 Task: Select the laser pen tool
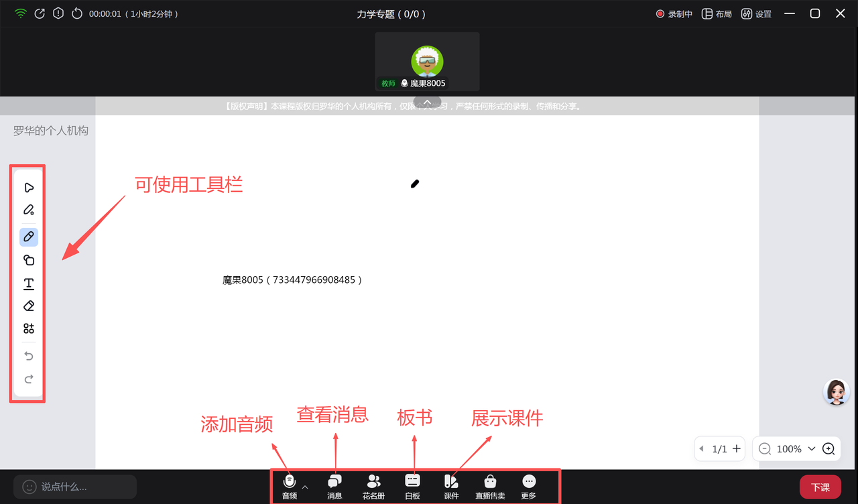(x=29, y=210)
